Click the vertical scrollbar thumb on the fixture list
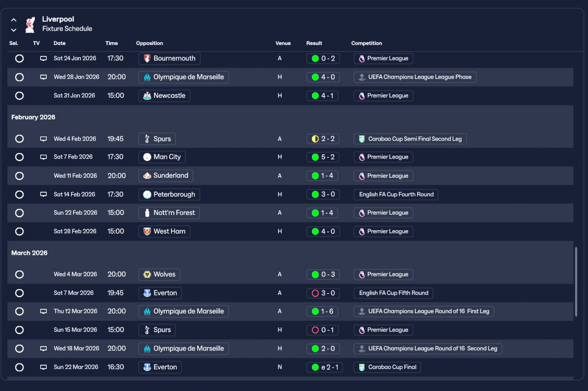Image resolution: width=588 pixels, height=391 pixels. coord(576,282)
